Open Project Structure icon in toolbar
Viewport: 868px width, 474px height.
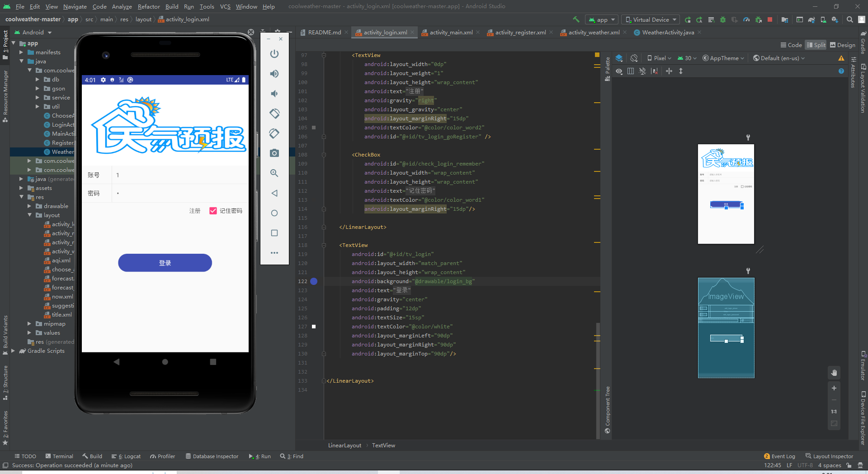pyautogui.click(x=785, y=19)
